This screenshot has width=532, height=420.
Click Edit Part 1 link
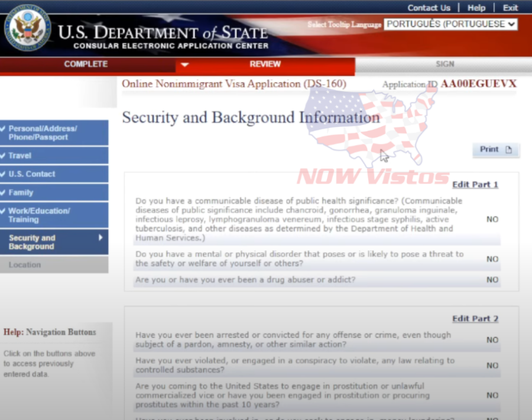pyautogui.click(x=475, y=185)
